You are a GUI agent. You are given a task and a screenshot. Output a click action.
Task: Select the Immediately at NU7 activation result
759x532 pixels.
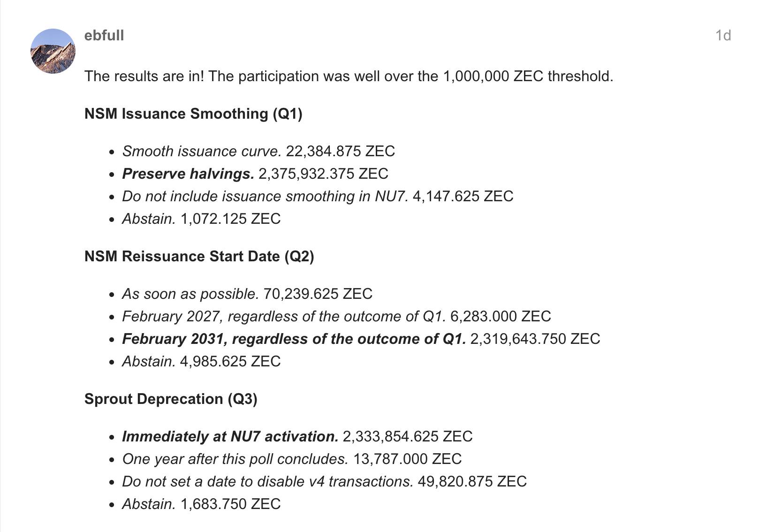click(x=297, y=437)
